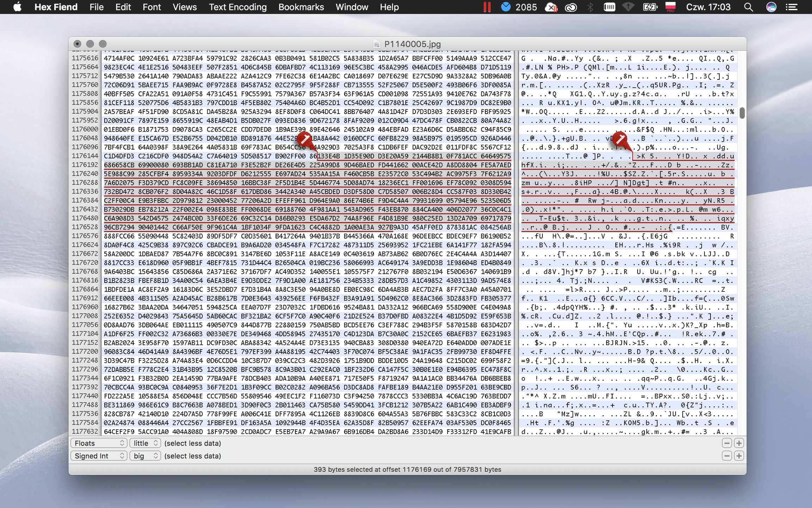The width and height of the screenshot is (812, 508).
Task: Click hex line offset 1176576
Action: (85, 236)
